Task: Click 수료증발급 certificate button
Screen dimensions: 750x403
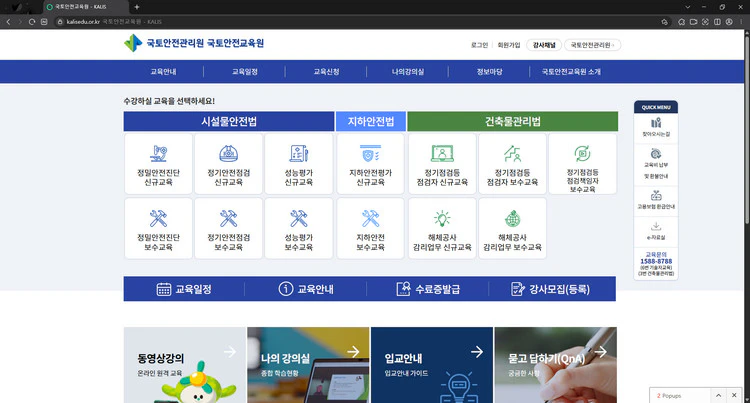Action: click(428, 289)
